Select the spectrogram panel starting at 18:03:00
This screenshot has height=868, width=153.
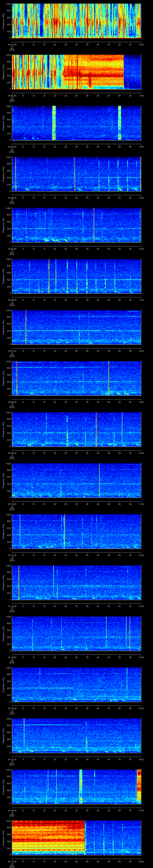(76, 123)
